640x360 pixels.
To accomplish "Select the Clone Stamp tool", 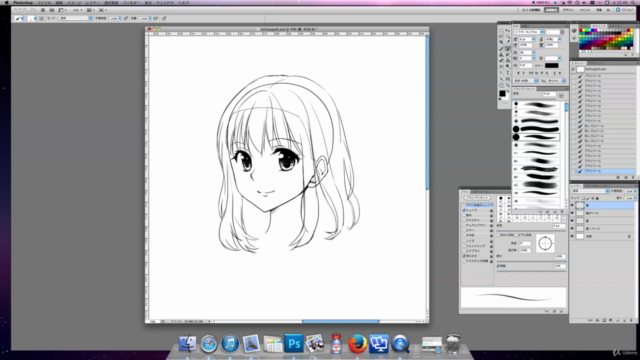I will tap(501, 54).
